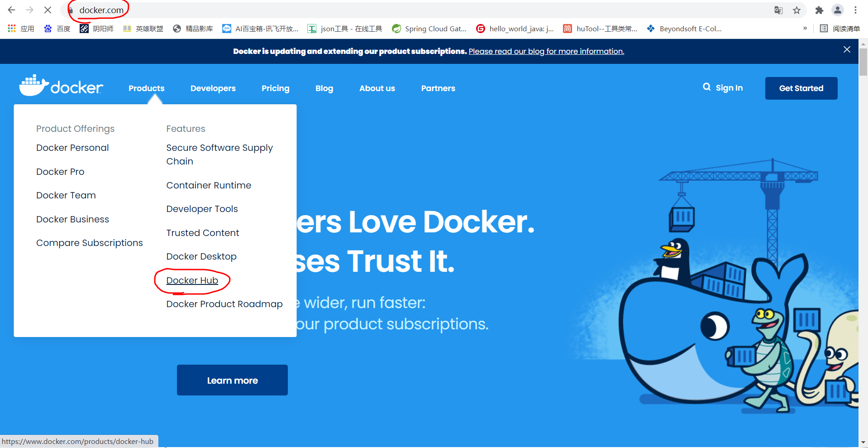Screen dimensions: 868x448
Task: Open the Partners menu
Action: point(438,88)
